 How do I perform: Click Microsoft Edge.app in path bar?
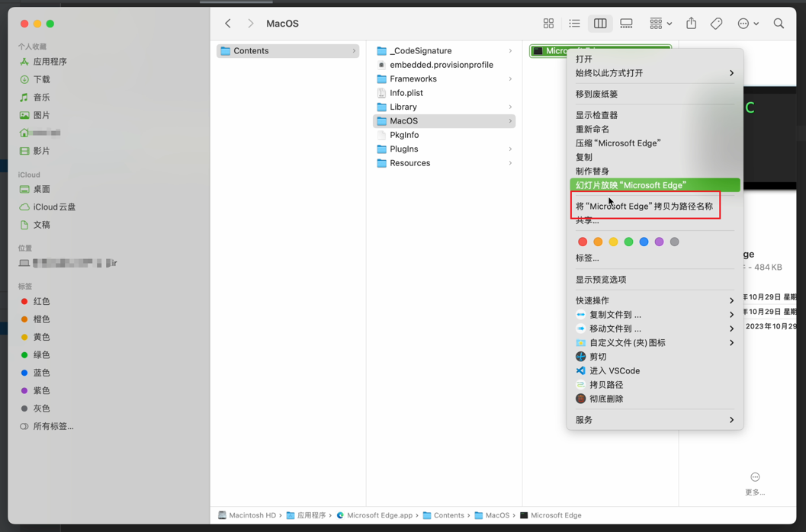coord(379,515)
